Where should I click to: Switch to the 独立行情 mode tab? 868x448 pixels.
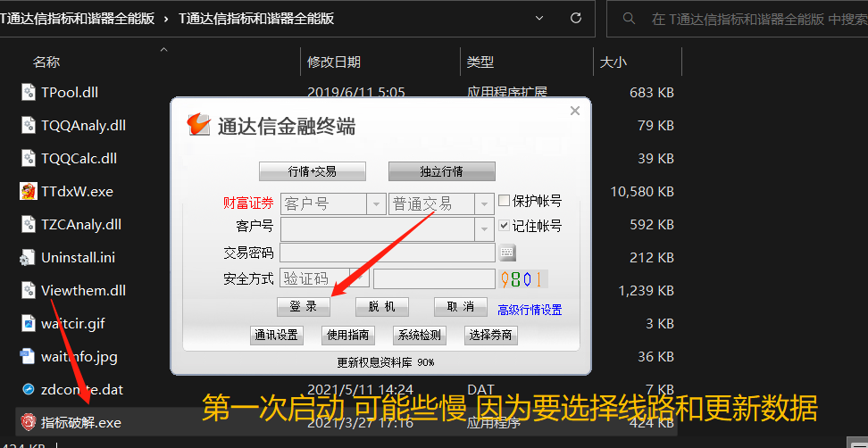pos(442,171)
